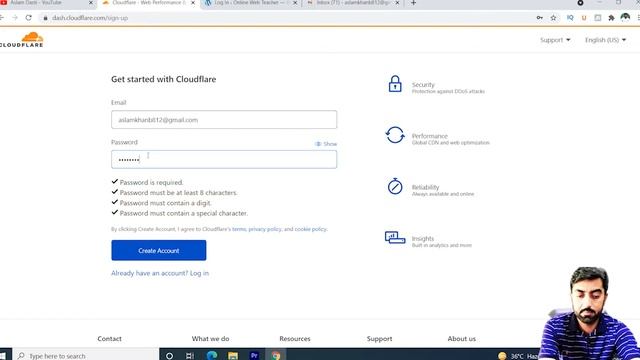
Task: Open Cortana circle on the taskbar
Action: (x=169, y=356)
